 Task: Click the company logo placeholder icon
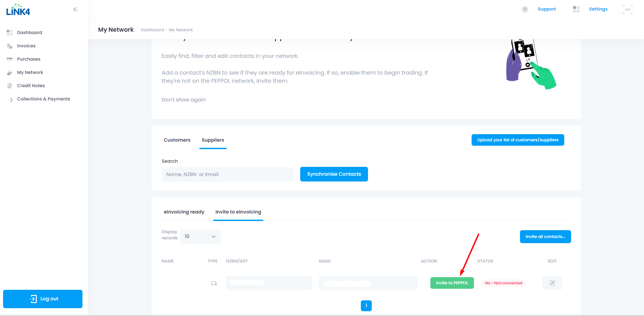[x=627, y=10]
